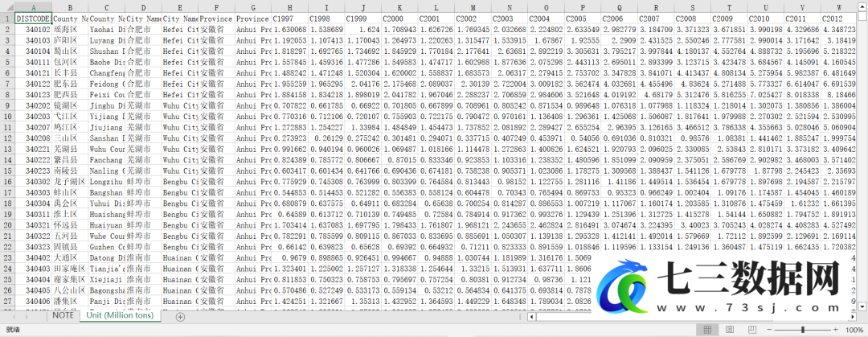Adjust the zoom slider handle
The height and width of the screenshot is (337, 868).
point(802,330)
